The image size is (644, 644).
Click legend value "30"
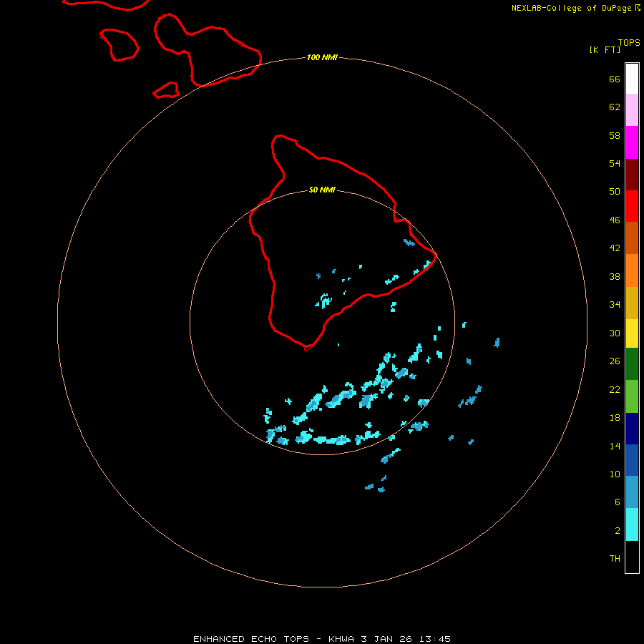coord(615,333)
